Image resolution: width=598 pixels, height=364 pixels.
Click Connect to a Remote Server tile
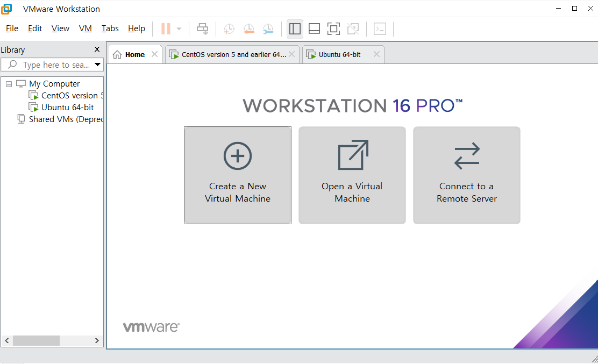(x=467, y=175)
